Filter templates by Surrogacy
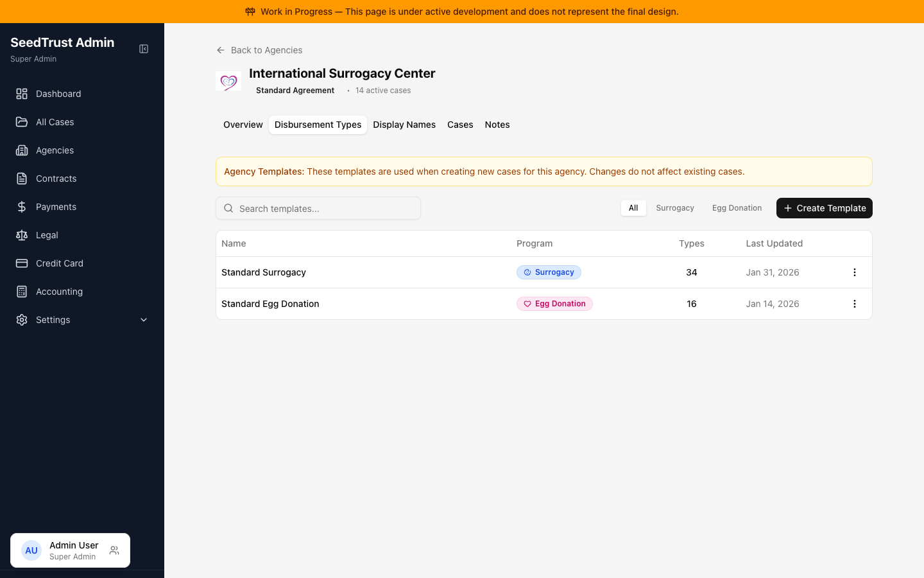The image size is (924, 578). [675, 208]
